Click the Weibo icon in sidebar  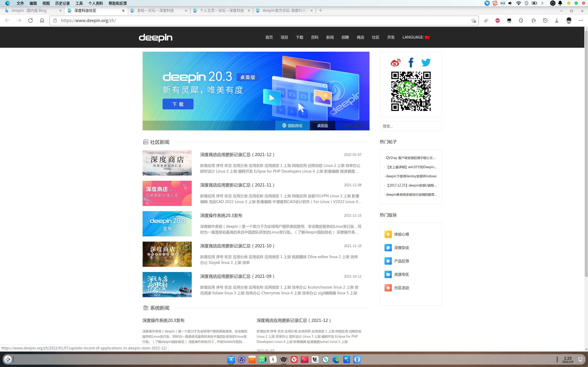click(x=396, y=63)
